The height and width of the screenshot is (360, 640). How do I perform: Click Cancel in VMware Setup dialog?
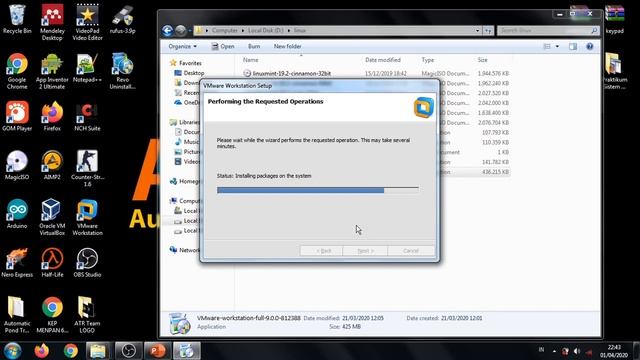[x=411, y=251]
